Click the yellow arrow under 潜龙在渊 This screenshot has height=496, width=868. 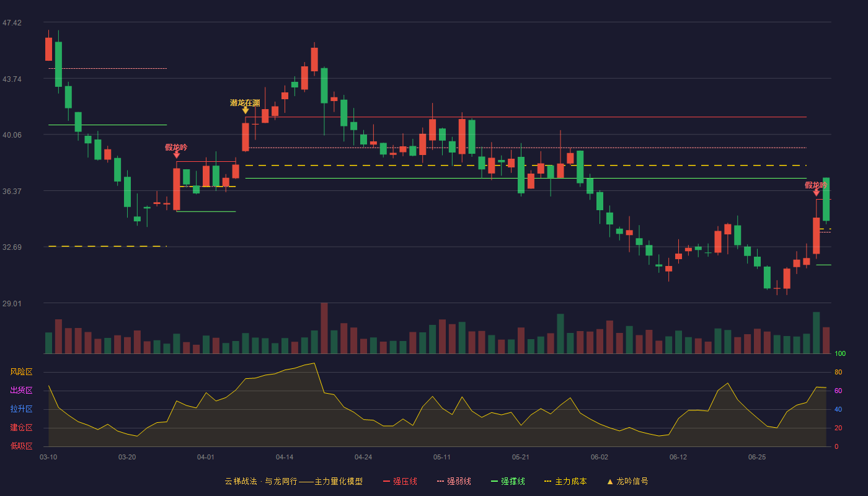[246, 110]
